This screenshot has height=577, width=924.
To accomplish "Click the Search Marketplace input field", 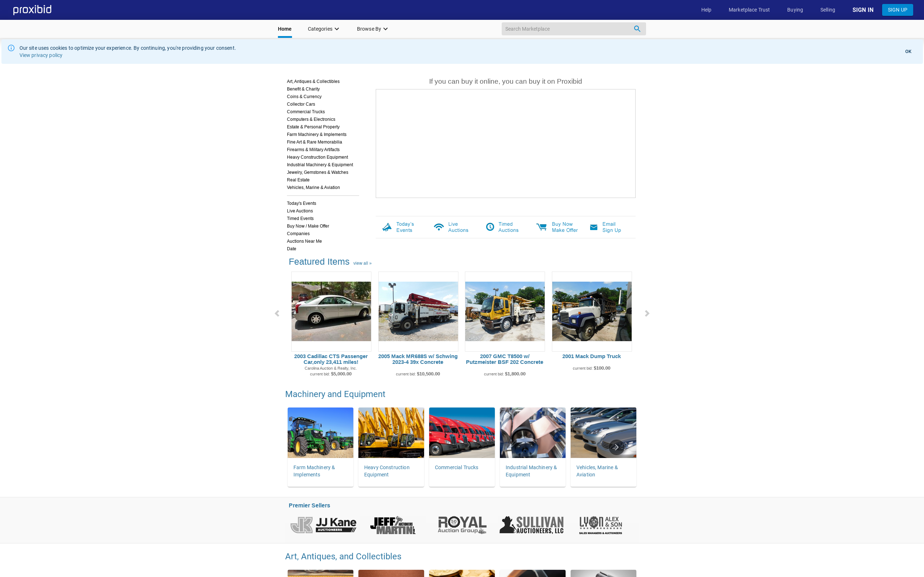I will (x=565, y=29).
